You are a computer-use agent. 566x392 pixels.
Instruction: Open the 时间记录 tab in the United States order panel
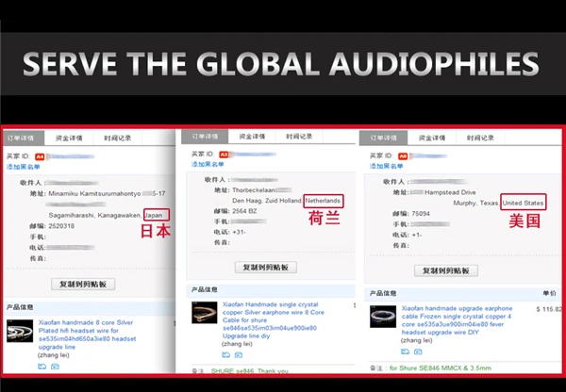pos(480,138)
